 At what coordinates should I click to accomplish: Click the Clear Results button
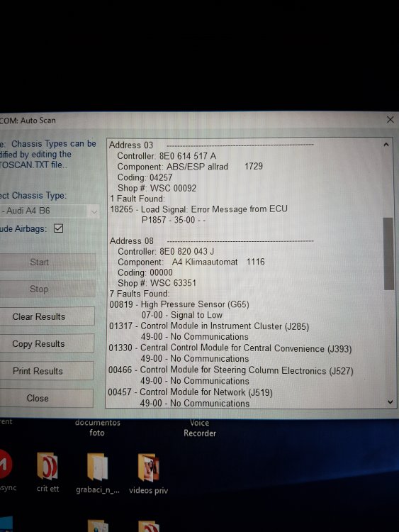(x=46, y=316)
